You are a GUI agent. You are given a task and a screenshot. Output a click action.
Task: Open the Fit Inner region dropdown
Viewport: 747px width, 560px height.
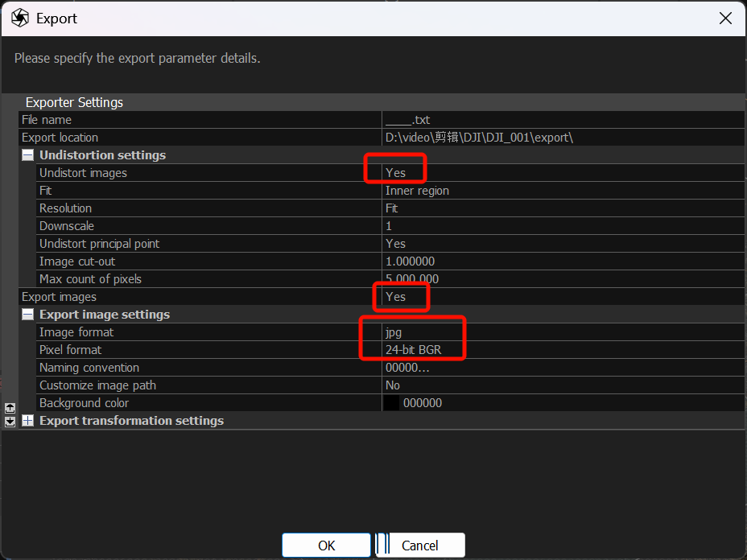pos(417,191)
